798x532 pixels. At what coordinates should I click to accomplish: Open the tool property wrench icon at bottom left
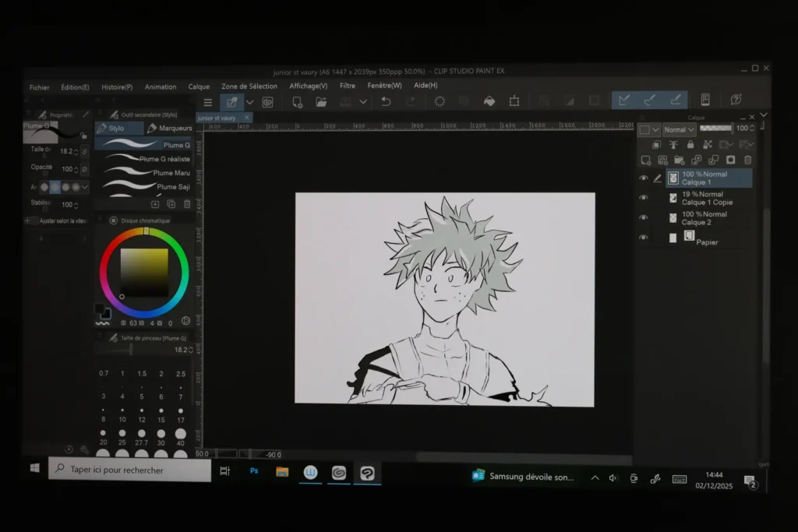coord(84,449)
